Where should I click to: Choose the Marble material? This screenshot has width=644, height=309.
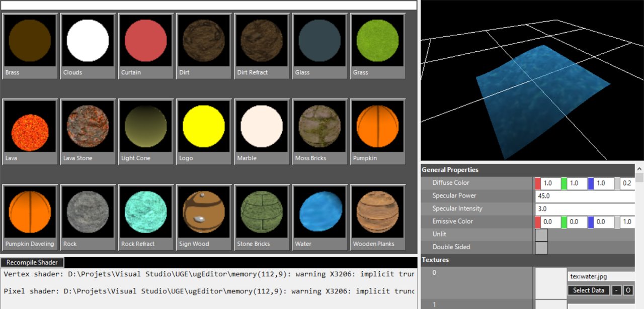[262, 132]
